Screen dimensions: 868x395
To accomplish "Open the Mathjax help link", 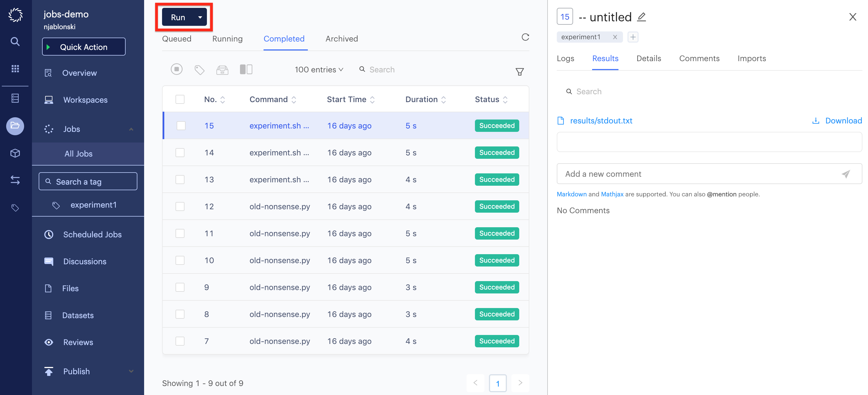I will pyautogui.click(x=612, y=194).
